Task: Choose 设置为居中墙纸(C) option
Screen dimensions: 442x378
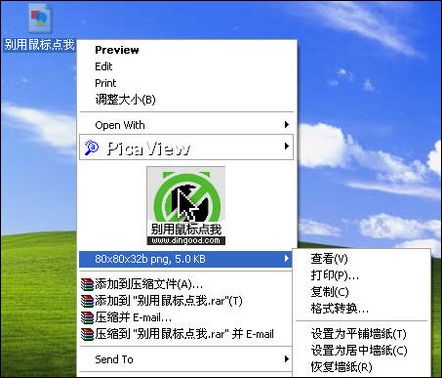Action: point(362,350)
